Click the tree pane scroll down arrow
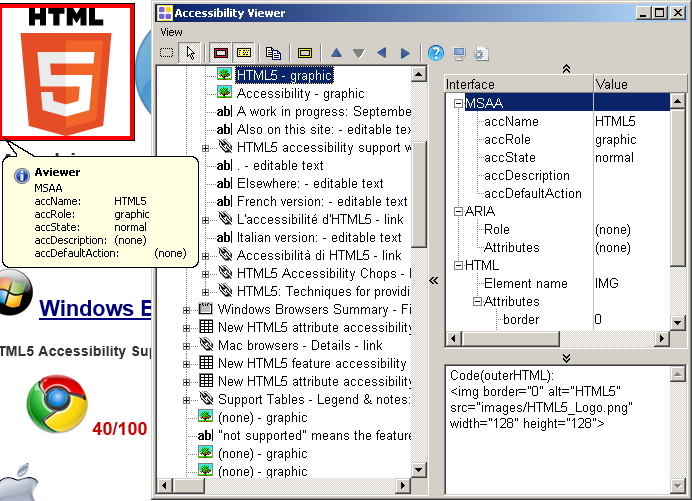The height and width of the screenshot is (501, 692). pyautogui.click(x=418, y=470)
